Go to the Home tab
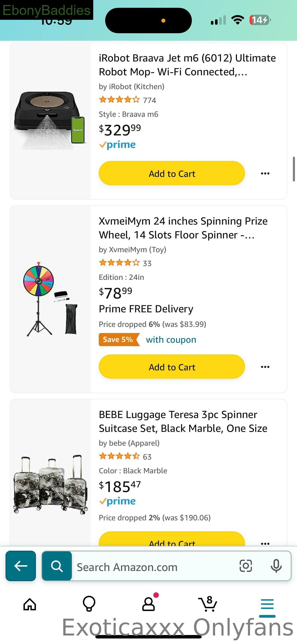Viewport: 297px width, 644px height. click(x=30, y=605)
